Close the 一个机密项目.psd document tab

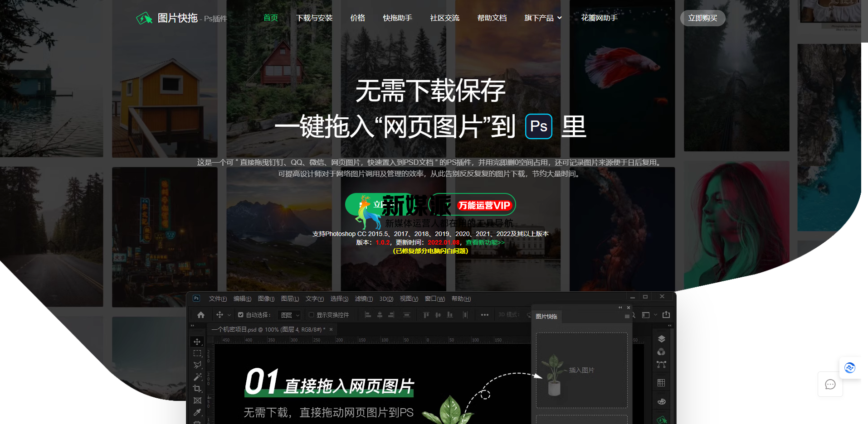[331, 329]
